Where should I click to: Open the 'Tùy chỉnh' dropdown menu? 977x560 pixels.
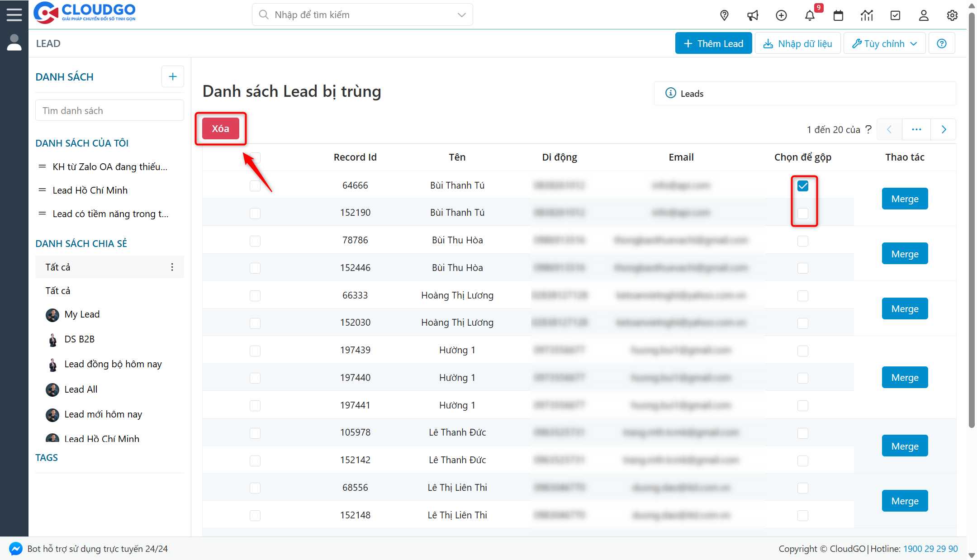[x=884, y=43]
